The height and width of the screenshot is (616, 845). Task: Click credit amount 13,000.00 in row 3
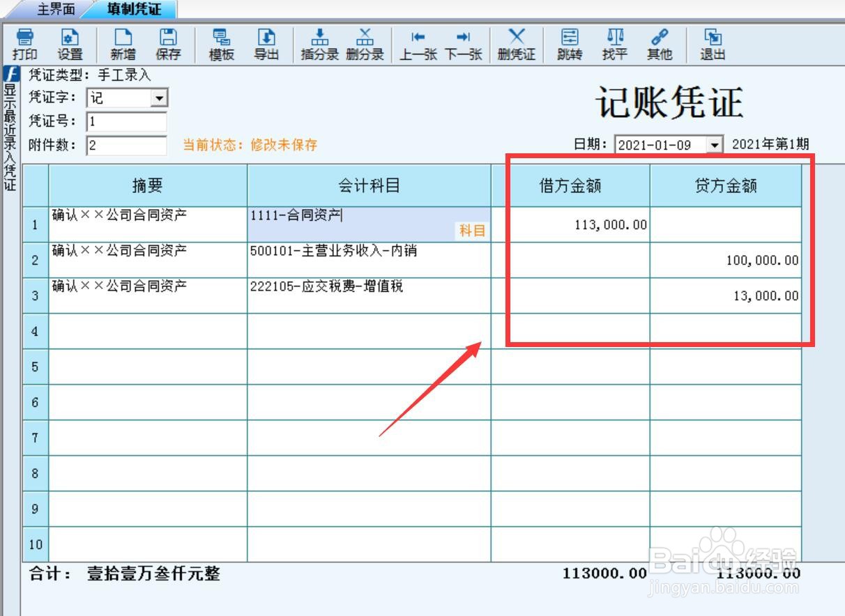pos(766,296)
